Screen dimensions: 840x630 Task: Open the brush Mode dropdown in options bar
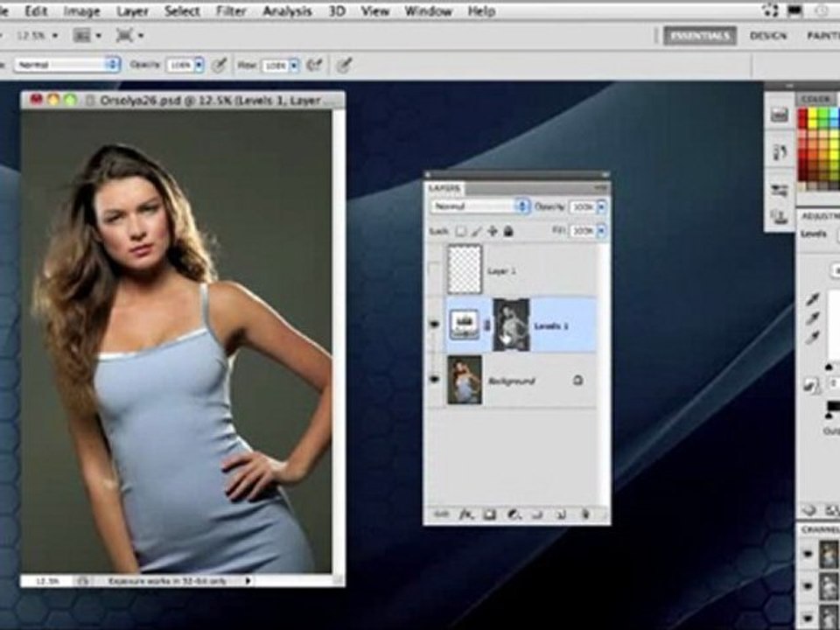pyautogui.click(x=66, y=65)
